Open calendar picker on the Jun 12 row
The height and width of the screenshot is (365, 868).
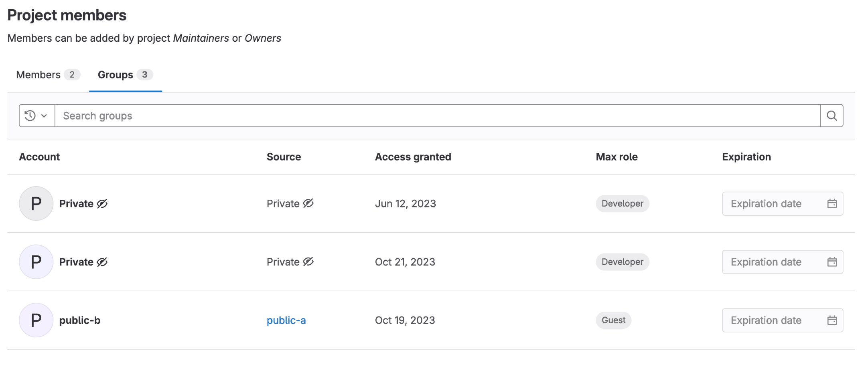(x=833, y=203)
